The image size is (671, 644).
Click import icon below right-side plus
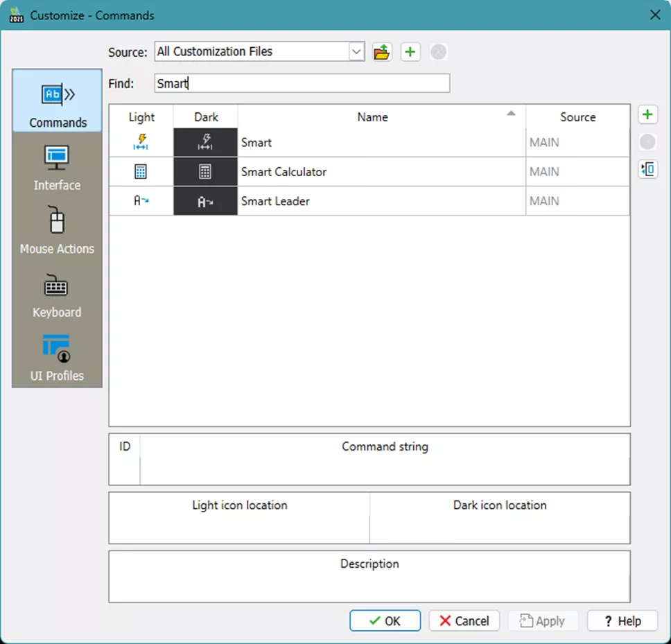point(647,169)
